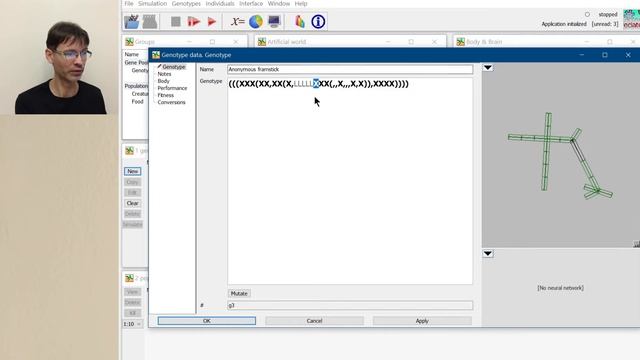Click the open file folder toolbar icon

click(132, 21)
